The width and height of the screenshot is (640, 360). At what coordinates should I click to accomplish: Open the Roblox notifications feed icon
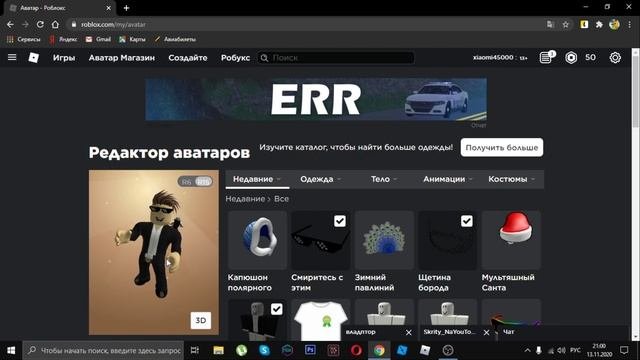546,58
